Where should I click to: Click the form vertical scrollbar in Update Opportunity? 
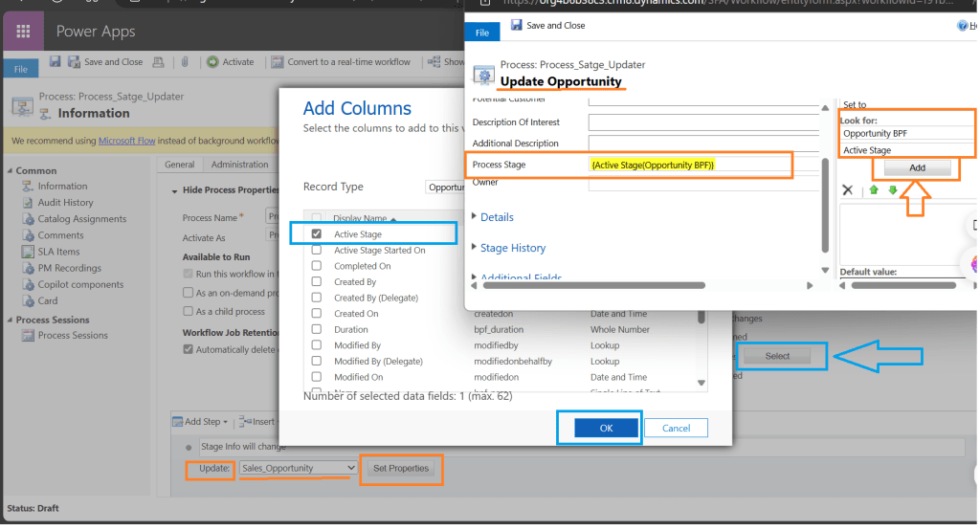coord(825,205)
